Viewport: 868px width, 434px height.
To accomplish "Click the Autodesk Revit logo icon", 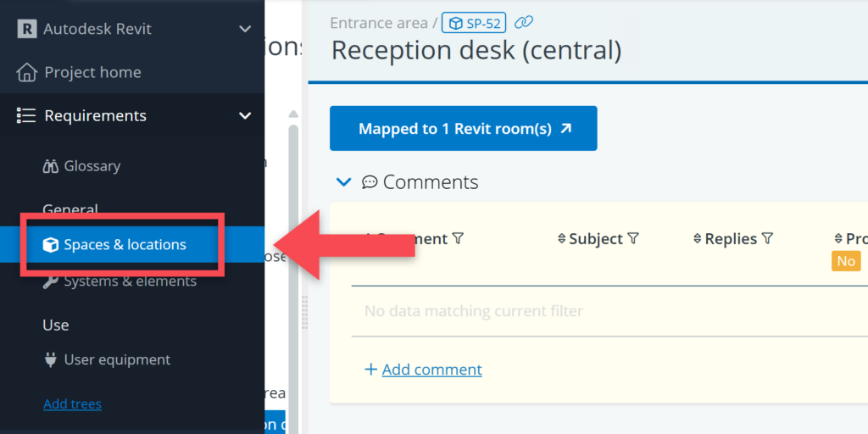I will click(27, 29).
